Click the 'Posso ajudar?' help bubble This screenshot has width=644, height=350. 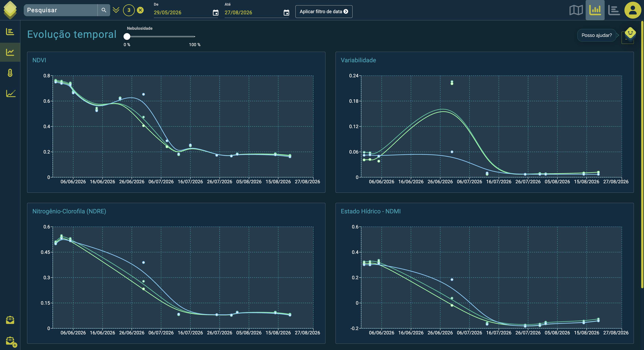[x=597, y=35]
